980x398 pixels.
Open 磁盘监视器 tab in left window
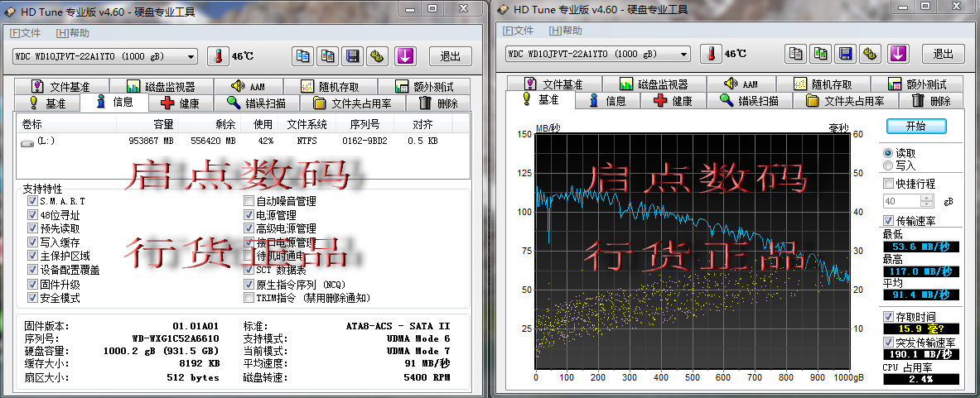click(161, 87)
